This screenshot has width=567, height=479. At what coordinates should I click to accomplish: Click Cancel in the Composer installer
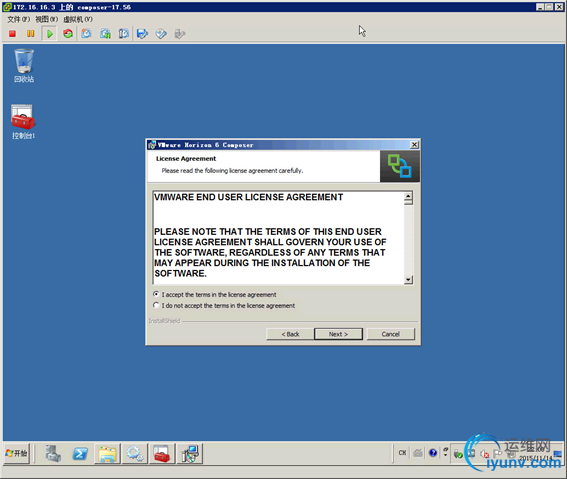point(391,334)
